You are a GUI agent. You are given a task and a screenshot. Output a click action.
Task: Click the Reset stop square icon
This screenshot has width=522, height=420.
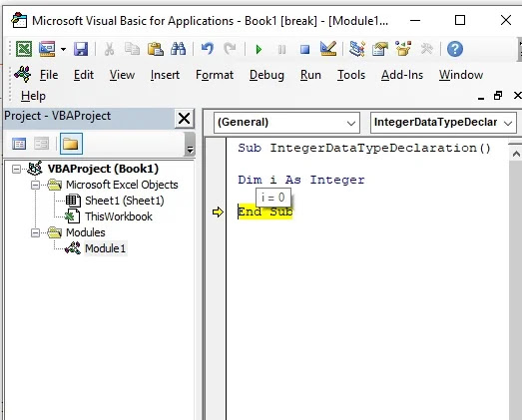[304, 50]
